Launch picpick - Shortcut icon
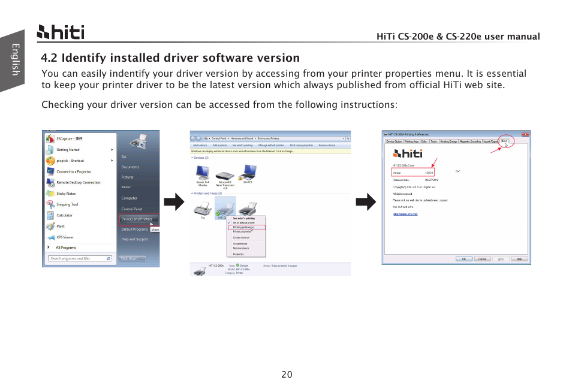This screenshot has width=572, height=392. point(50,161)
